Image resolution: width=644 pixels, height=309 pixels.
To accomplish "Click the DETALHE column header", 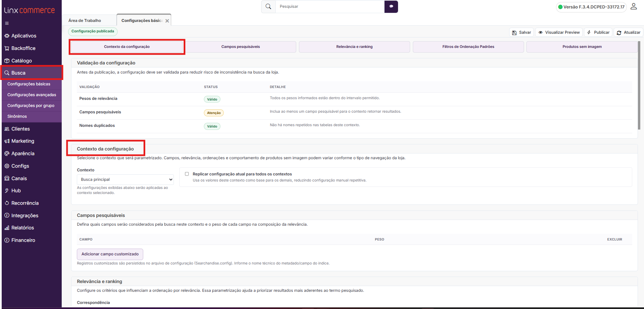I will point(278,87).
